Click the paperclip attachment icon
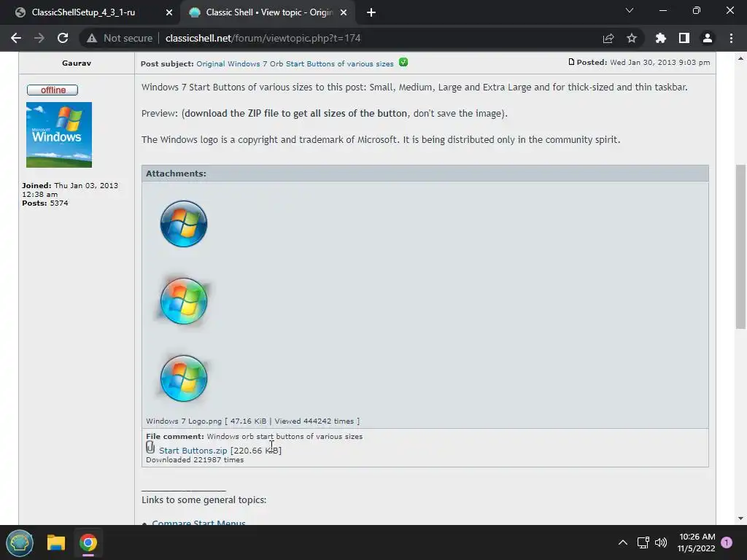747x560 pixels. 150,447
